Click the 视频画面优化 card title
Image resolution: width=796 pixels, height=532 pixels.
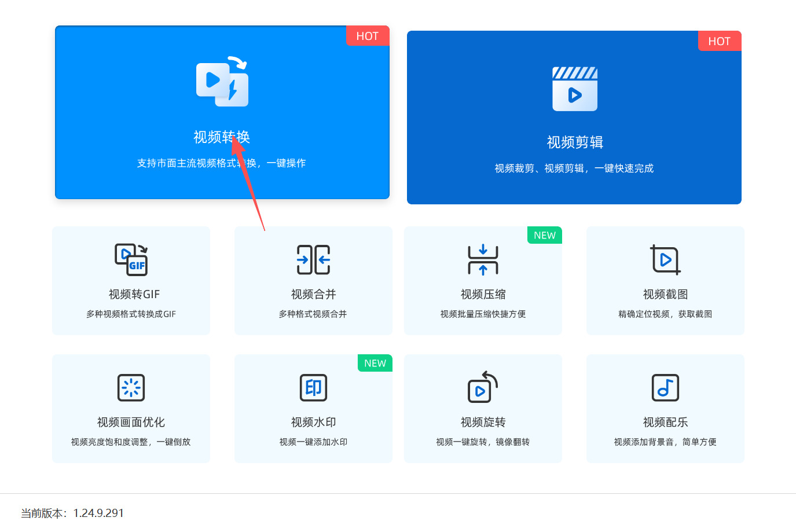pyautogui.click(x=131, y=422)
